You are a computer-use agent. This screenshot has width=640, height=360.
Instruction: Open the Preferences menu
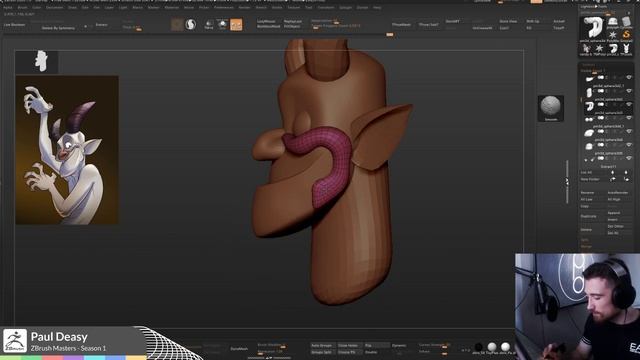click(x=224, y=7)
